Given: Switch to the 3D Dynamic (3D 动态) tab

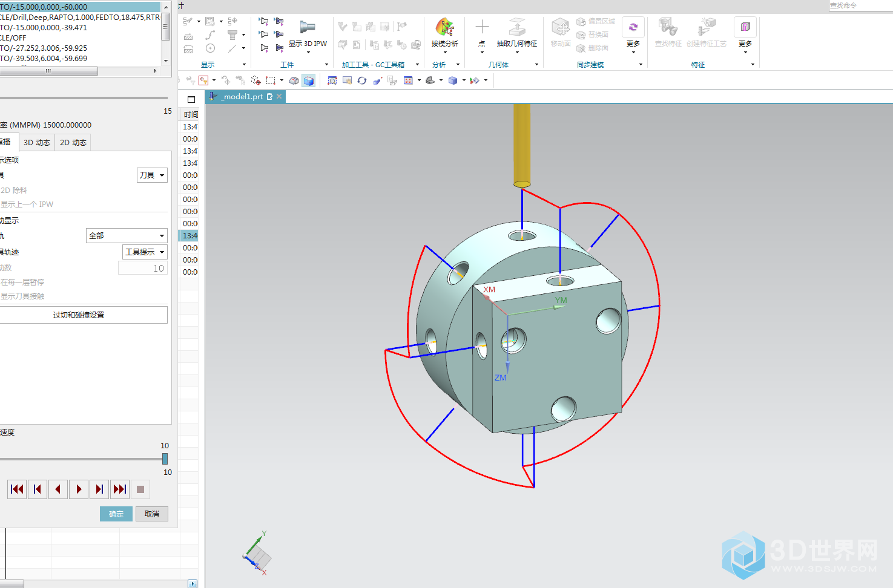Looking at the screenshot, I should (x=36, y=143).
